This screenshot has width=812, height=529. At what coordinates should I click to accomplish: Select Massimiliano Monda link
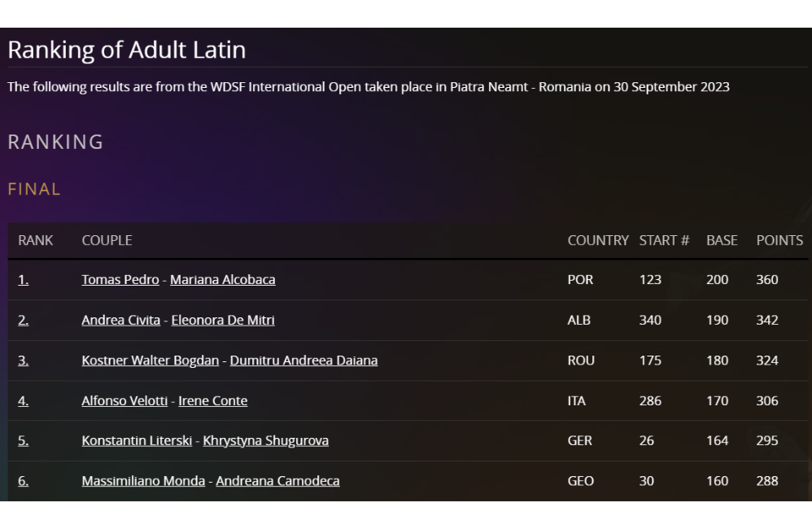(x=143, y=481)
